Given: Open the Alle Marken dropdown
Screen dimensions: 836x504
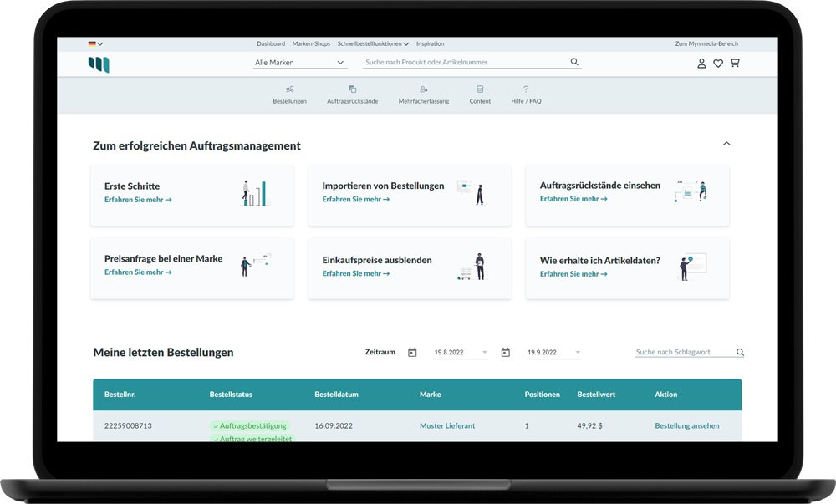Looking at the screenshot, I should [x=298, y=62].
